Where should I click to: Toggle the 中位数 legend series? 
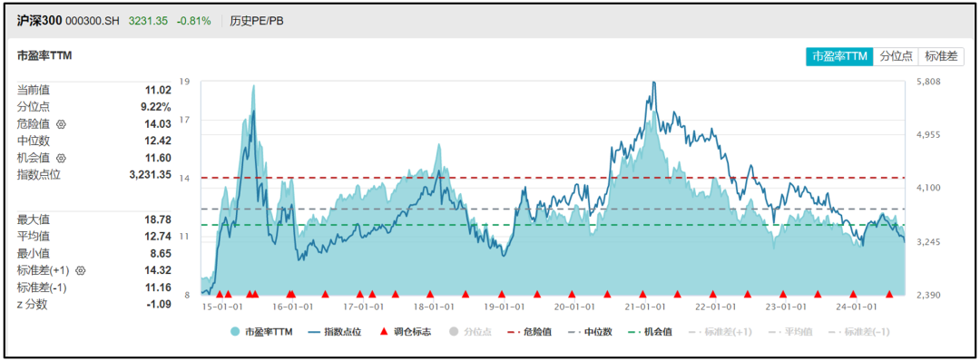[590, 332]
